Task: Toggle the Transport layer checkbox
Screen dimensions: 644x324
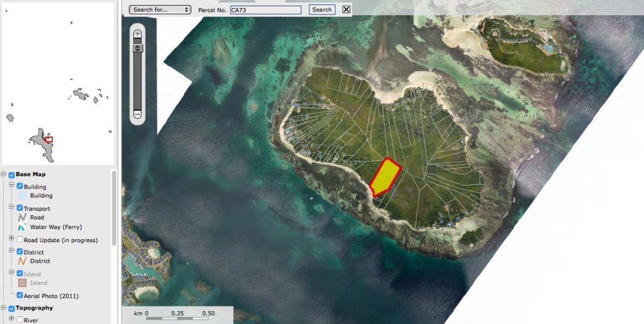Action: 20,208
